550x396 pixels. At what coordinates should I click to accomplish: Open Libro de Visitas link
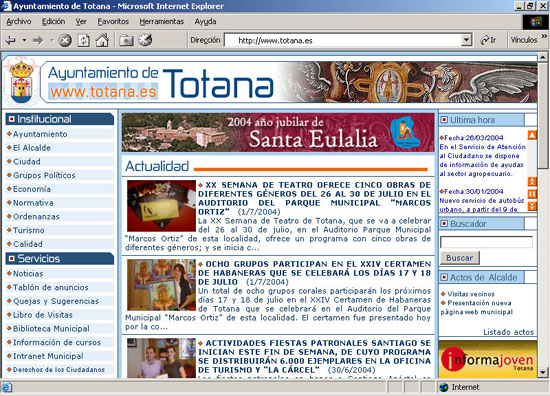click(x=42, y=315)
